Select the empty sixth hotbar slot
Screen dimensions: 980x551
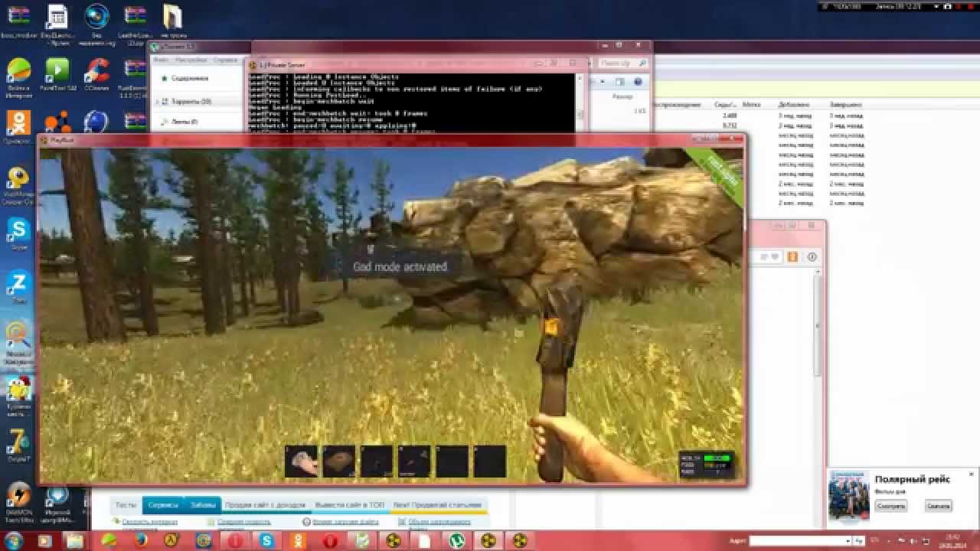click(x=490, y=461)
